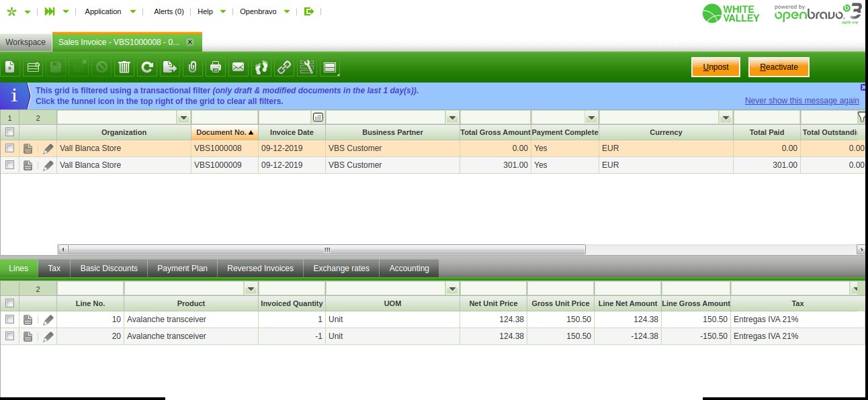Edit VBS1000009 row with pencil icon

(x=48, y=165)
